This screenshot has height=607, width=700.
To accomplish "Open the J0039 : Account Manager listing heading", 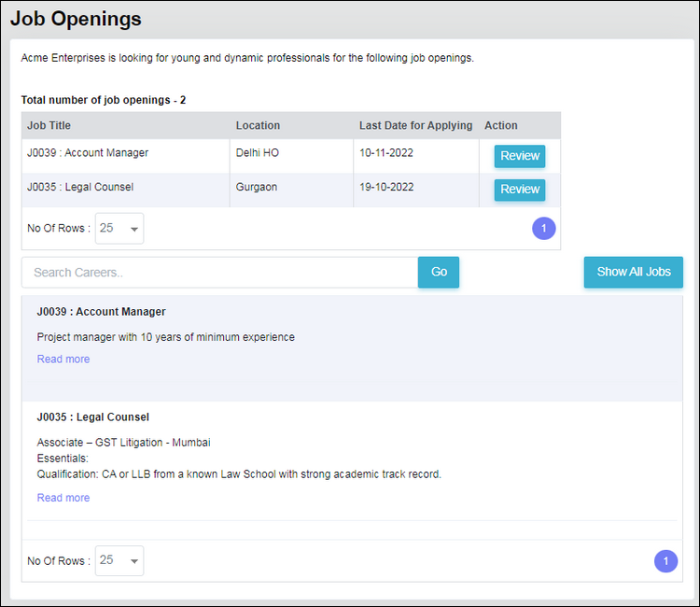I will [102, 312].
